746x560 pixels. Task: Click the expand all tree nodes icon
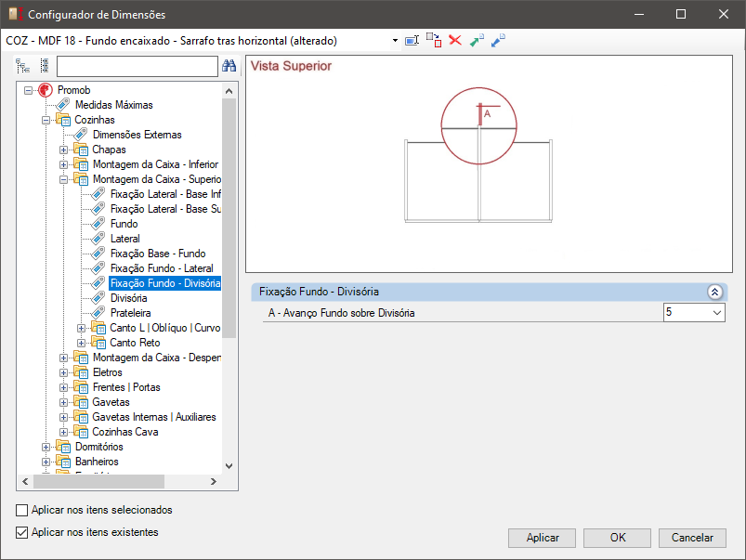click(x=22, y=66)
